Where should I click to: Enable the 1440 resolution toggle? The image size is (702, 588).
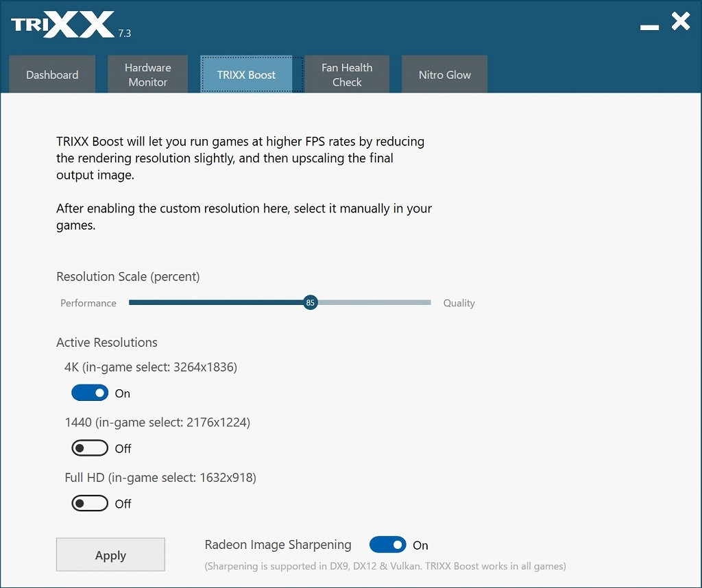point(90,448)
